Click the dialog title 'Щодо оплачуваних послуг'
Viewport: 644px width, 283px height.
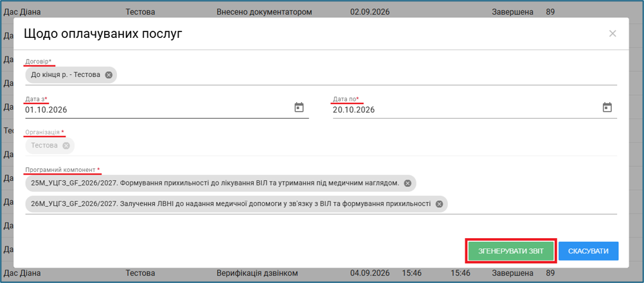click(x=103, y=33)
